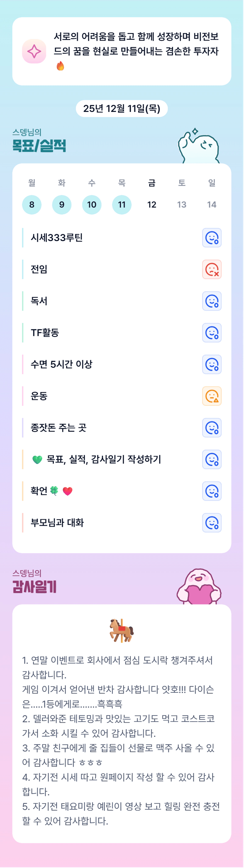The width and height of the screenshot is (244, 868).
Task: Click the smiley icon for 부모님과 대화
Action: (x=212, y=523)
